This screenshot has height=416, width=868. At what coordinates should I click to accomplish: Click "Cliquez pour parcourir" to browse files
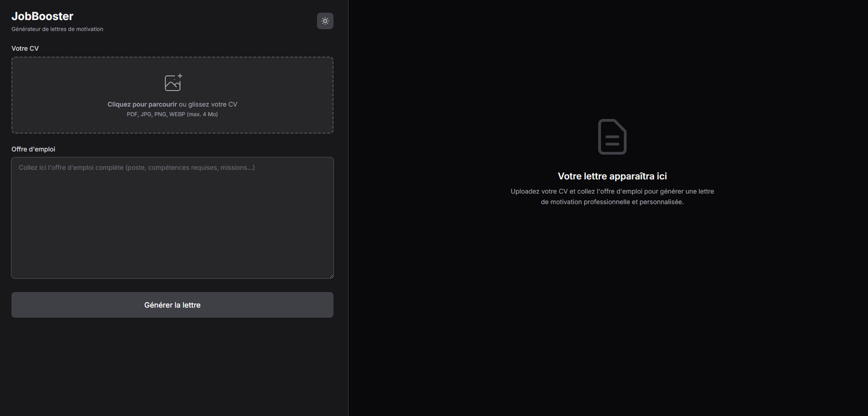142,104
